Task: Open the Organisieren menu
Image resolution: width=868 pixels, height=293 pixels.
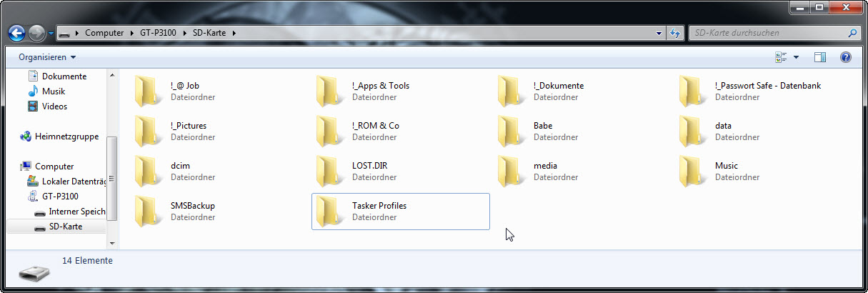Action: tap(47, 57)
